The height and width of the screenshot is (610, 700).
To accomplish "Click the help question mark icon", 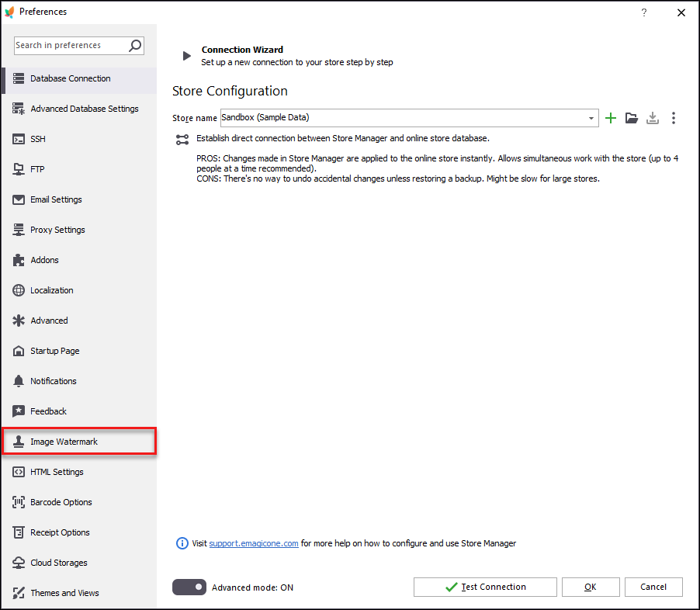I will [644, 12].
